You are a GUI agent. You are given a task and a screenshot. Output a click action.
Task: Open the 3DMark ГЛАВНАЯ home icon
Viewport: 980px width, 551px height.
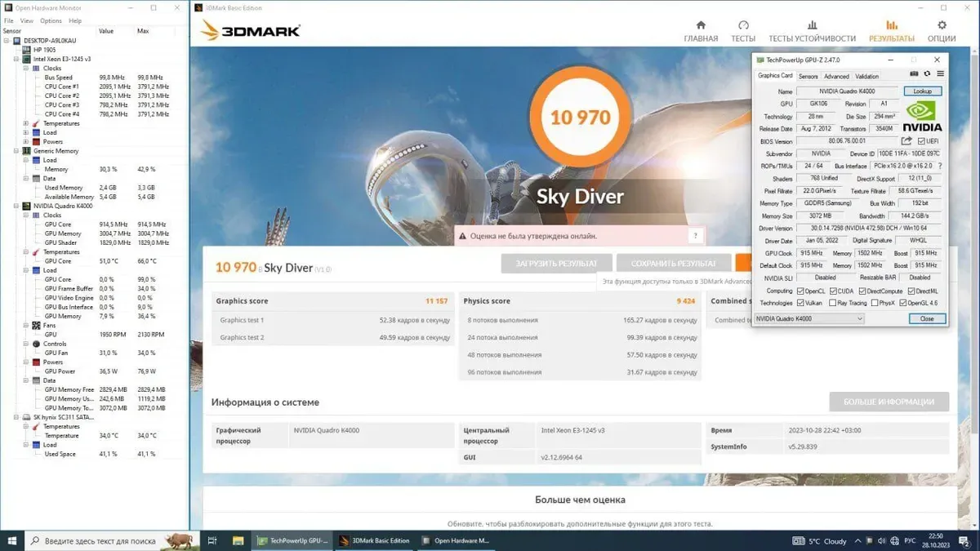pos(700,25)
